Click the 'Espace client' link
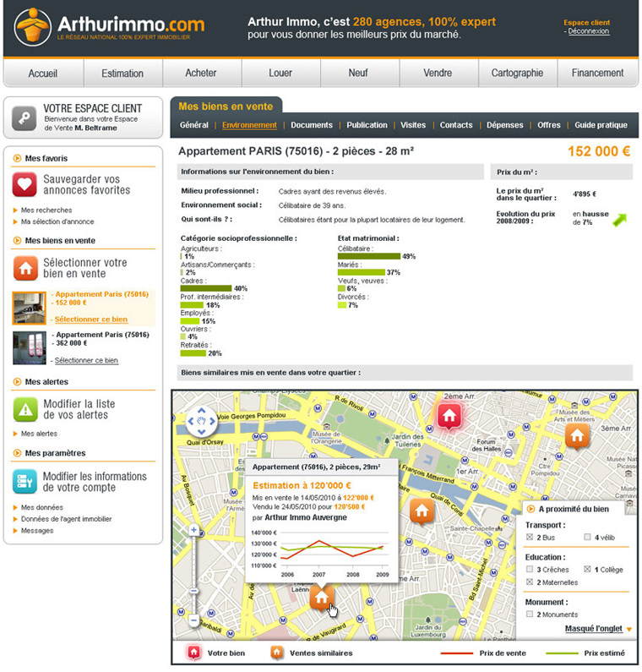642x672 pixels. coord(587,22)
